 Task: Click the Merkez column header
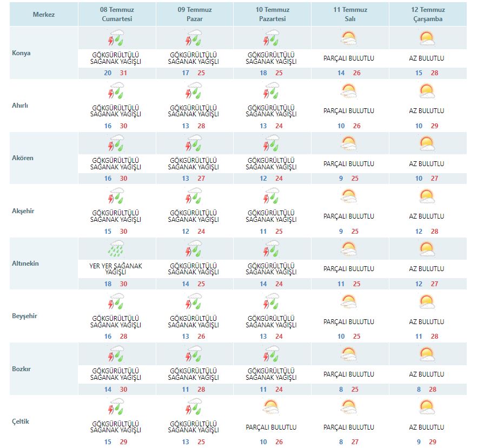[x=44, y=14]
